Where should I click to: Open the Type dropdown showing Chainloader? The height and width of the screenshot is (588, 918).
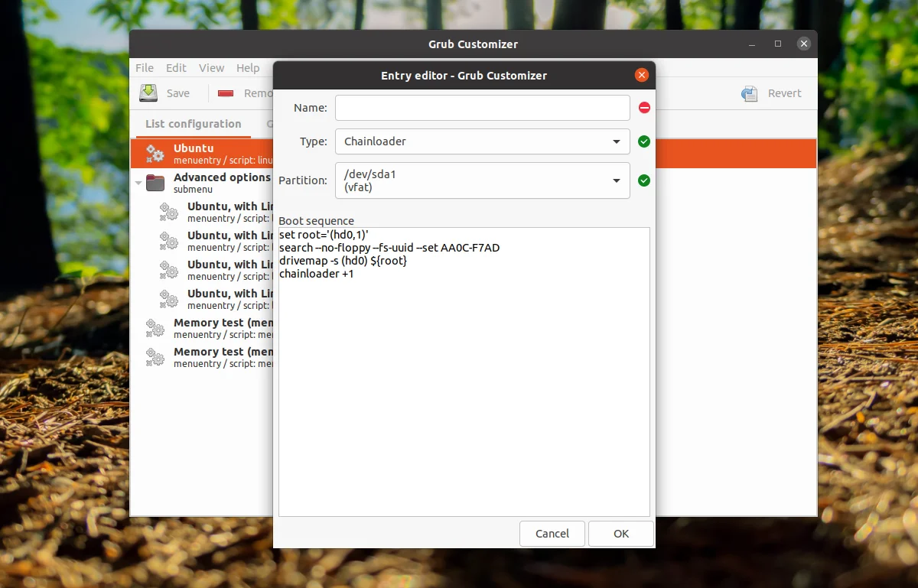tap(483, 141)
